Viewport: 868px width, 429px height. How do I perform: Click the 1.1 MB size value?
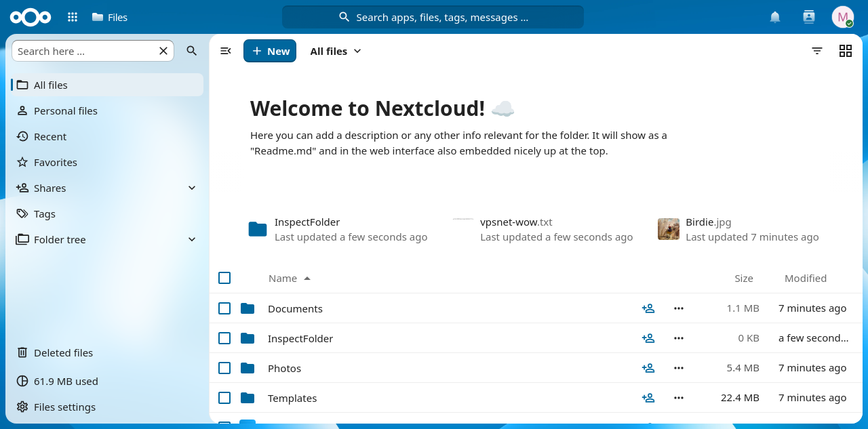pos(743,308)
